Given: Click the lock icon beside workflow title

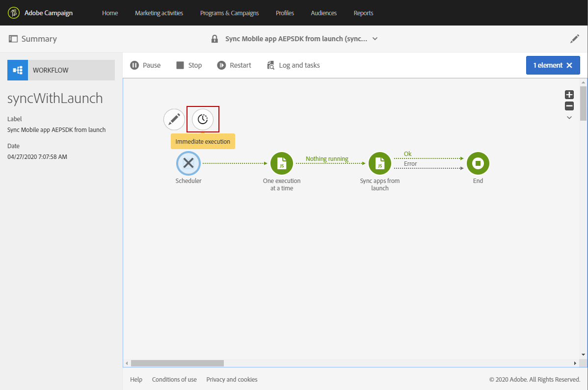Looking at the screenshot, I should [x=214, y=39].
